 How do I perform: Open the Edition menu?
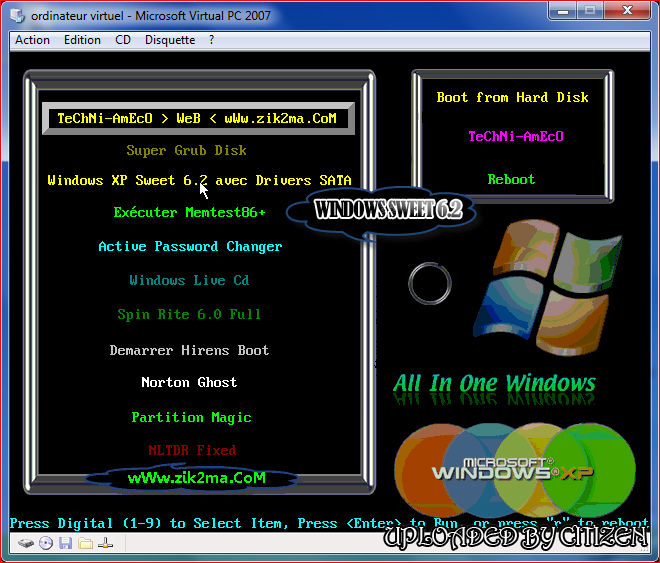pyautogui.click(x=82, y=40)
